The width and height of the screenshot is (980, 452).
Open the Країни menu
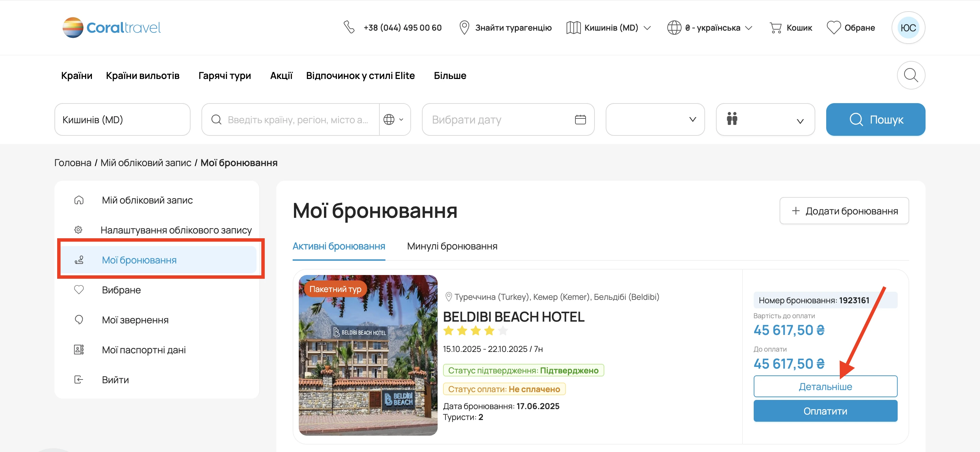(77, 75)
